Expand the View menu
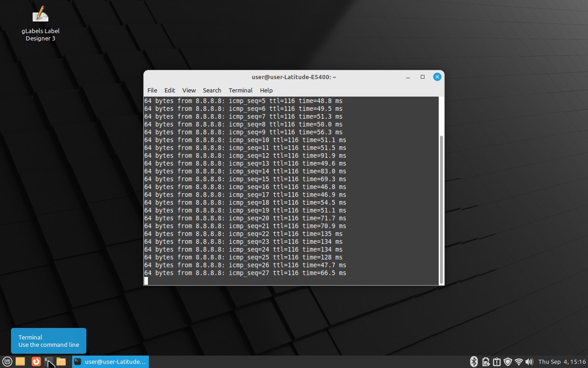 (x=189, y=90)
